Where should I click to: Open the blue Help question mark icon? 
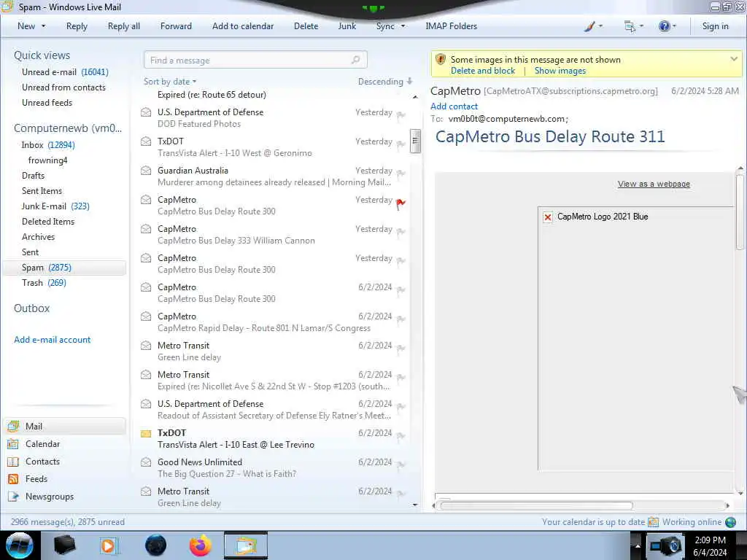664,26
